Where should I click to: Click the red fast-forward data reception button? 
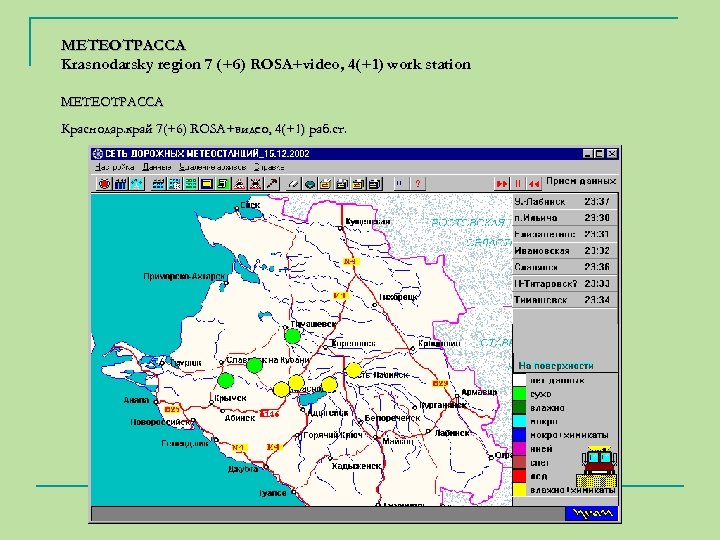[x=501, y=184]
